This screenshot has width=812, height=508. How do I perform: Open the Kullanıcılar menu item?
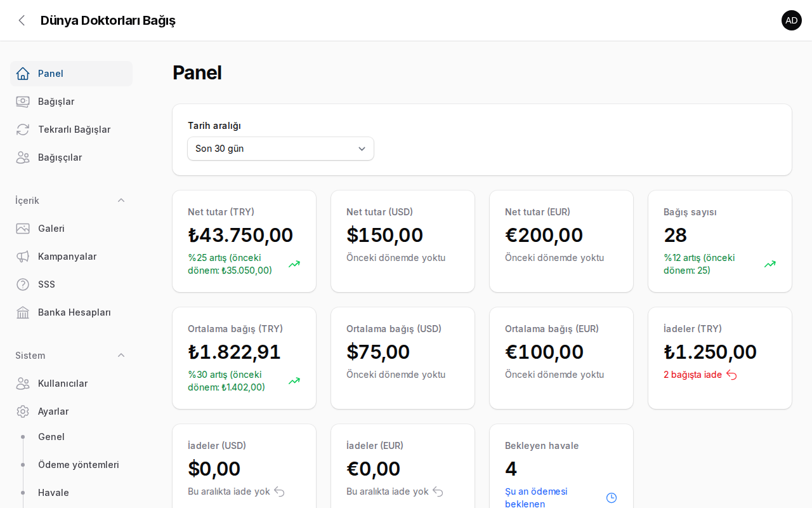[71, 384]
